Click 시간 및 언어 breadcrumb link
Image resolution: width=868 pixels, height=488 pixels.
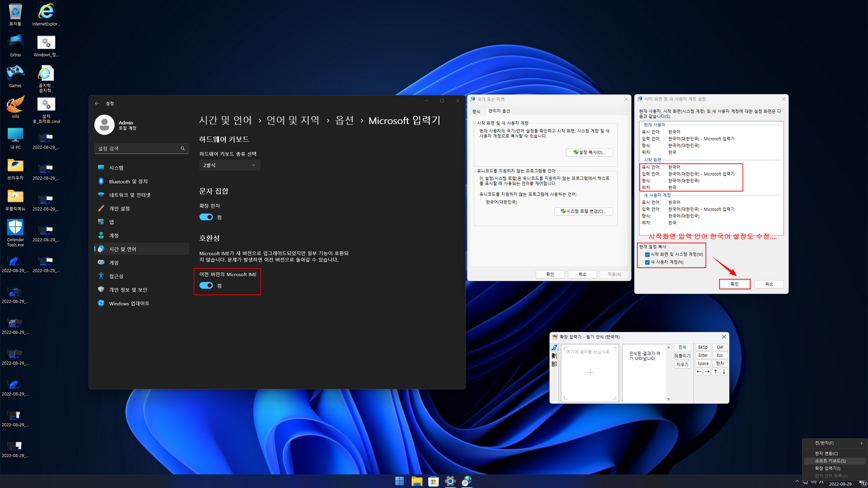[225, 120]
